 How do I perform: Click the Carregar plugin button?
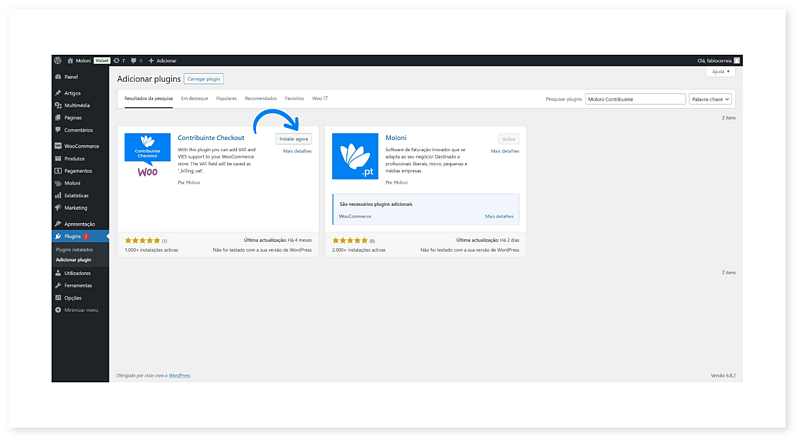click(x=204, y=78)
